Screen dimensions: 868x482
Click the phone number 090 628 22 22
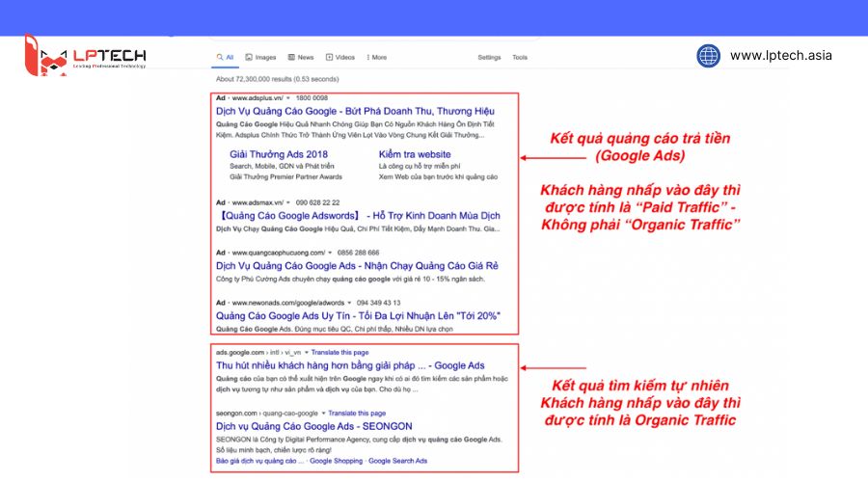[317, 202]
